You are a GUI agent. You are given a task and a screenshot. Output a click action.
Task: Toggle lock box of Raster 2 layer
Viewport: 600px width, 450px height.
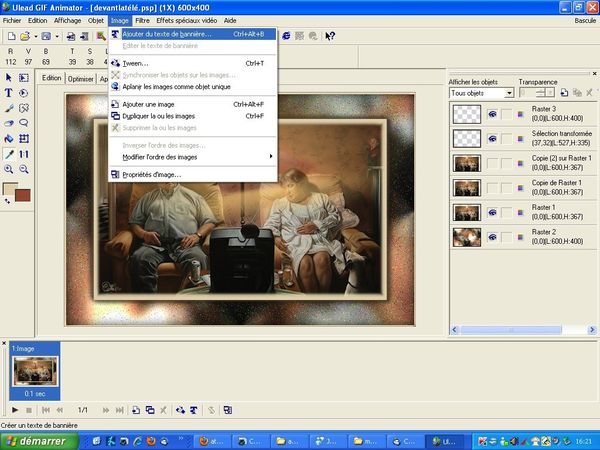[x=507, y=237]
